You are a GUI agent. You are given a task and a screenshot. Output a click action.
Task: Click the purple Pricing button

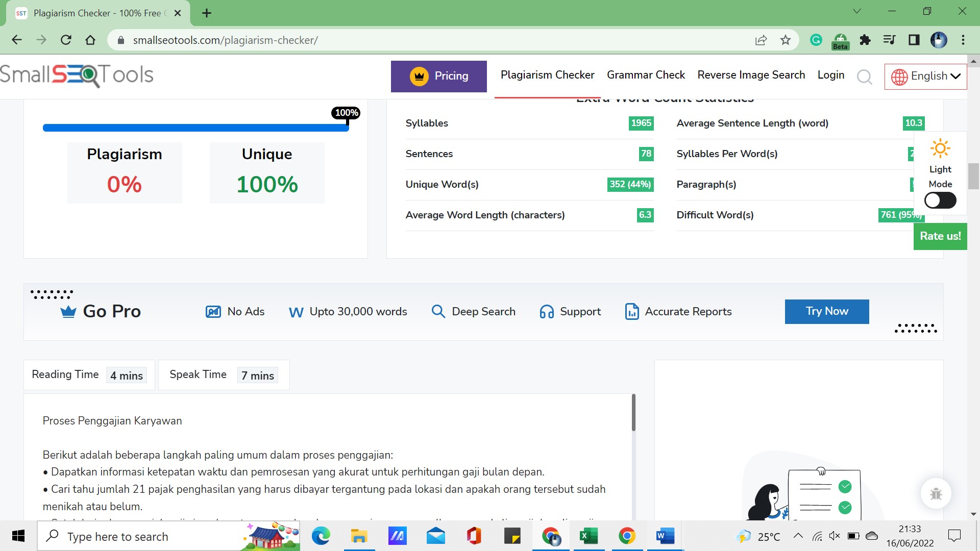pos(438,76)
